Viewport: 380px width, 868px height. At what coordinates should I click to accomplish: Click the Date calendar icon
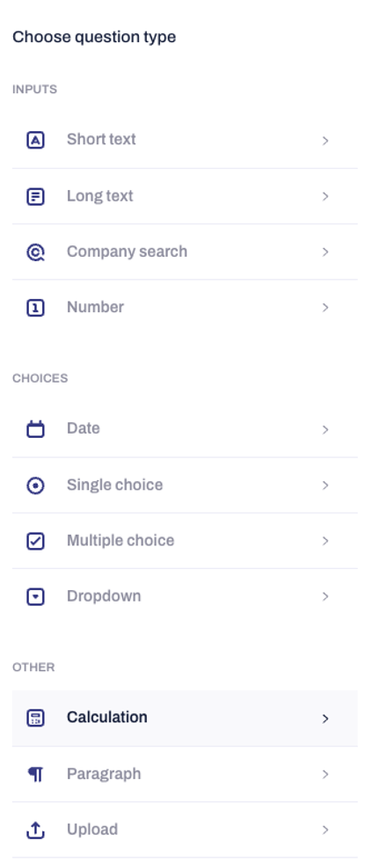click(x=35, y=429)
